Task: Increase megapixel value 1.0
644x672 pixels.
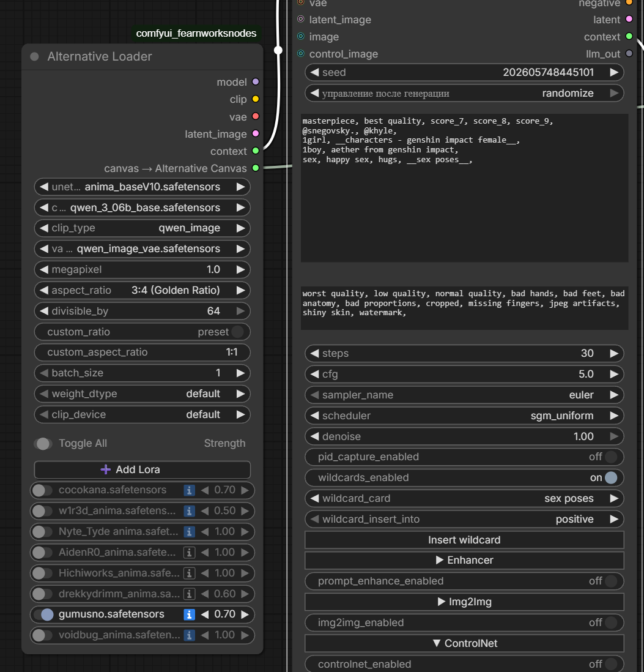Action: [x=240, y=269]
